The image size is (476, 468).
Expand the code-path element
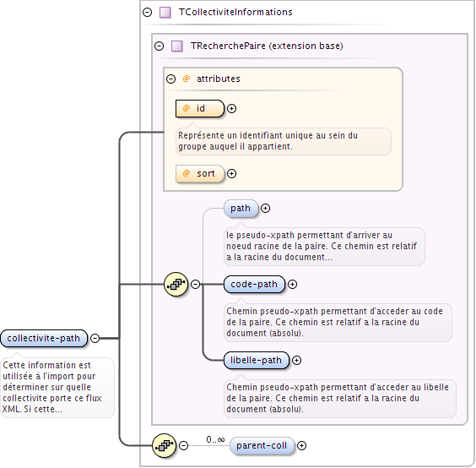click(x=292, y=284)
